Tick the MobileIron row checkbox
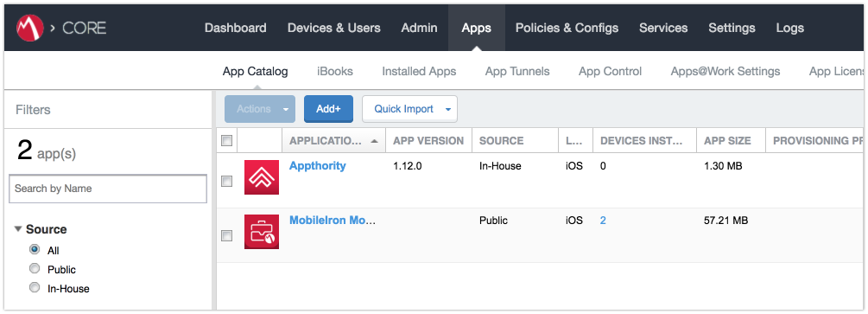 pos(226,236)
